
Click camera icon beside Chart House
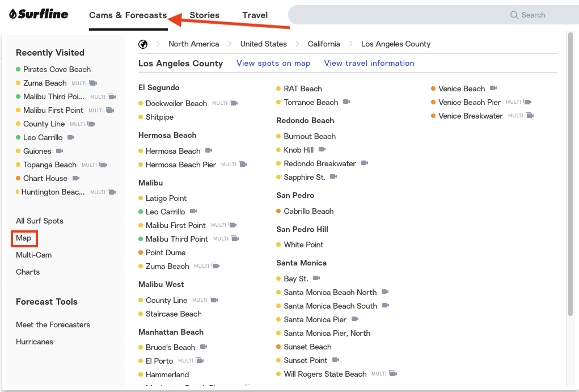pyautogui.click(x=75, y=179)
